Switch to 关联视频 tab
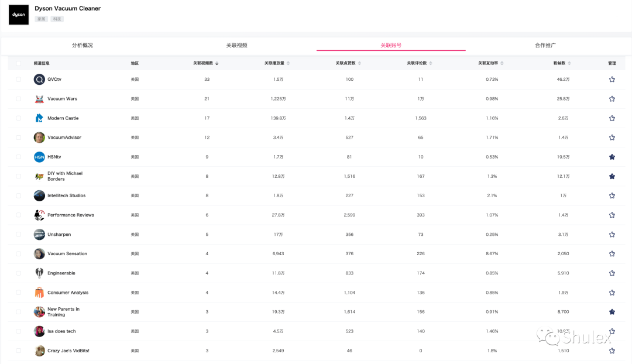Image resolution: width=632 pixels, height=364 pixels. coord(236,45)
